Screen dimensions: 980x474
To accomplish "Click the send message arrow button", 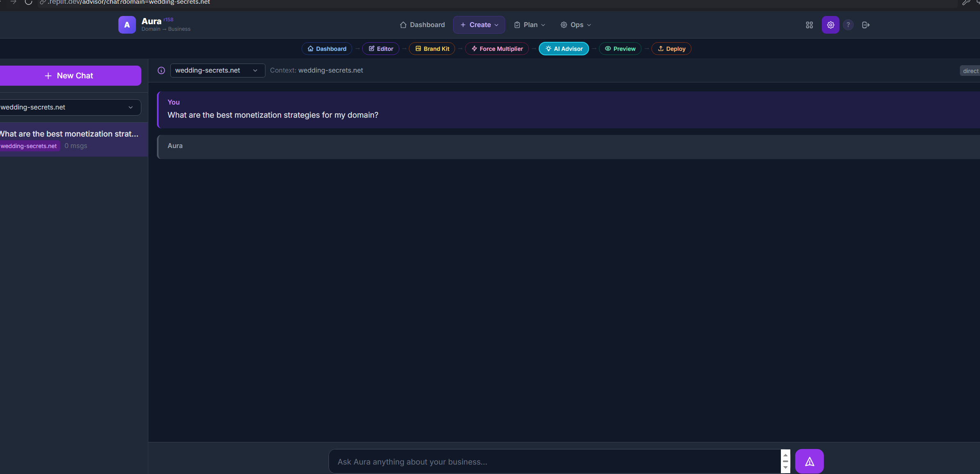I will pos(809,462).
